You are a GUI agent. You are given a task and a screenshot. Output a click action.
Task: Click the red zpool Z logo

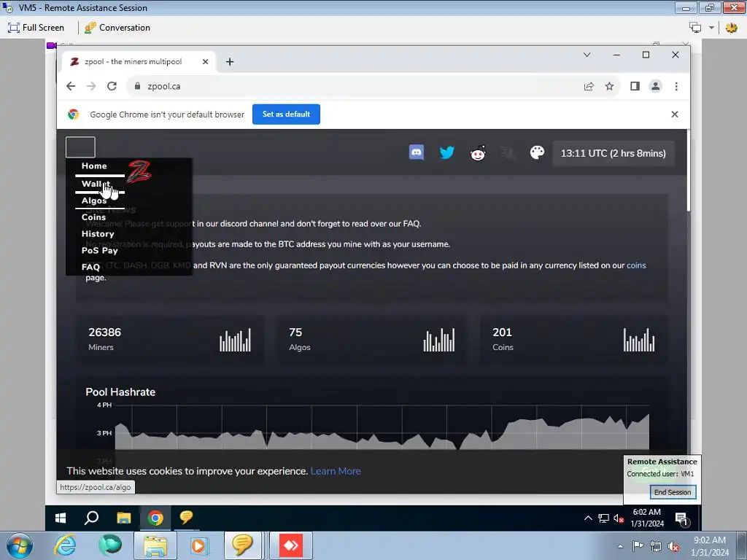pos(139,172)
